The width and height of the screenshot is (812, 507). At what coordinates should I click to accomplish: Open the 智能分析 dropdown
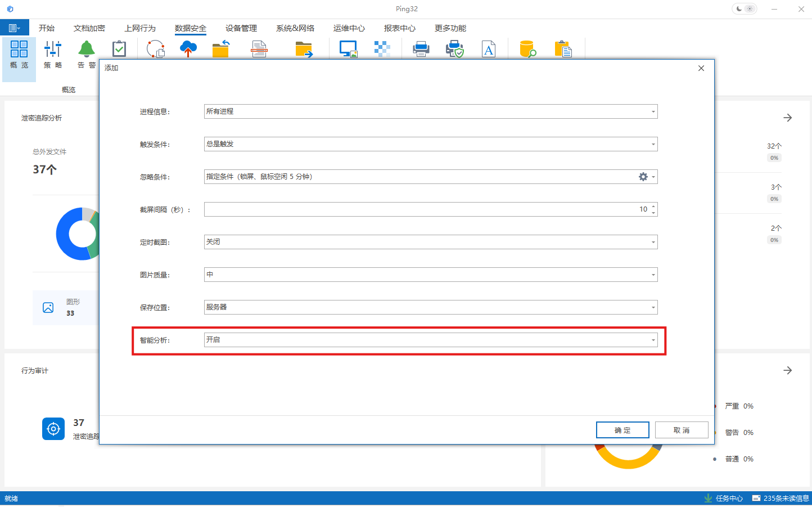click(x=653, y=340)
